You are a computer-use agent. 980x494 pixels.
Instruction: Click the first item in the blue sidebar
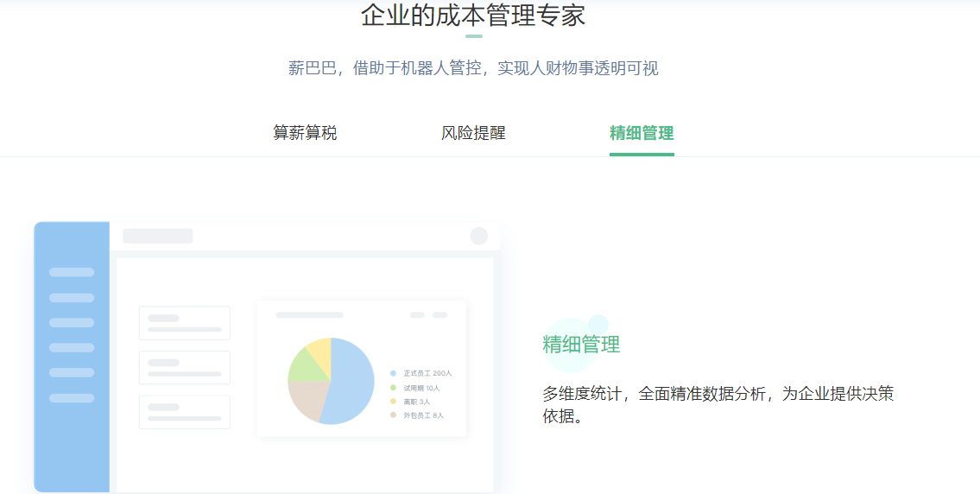[x=72, y=272]
